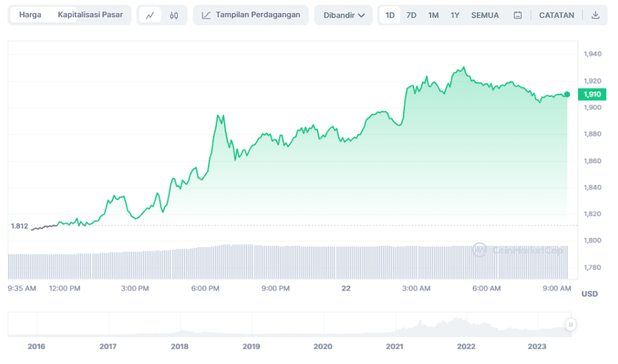
Task: Select the 7D time range
Action: (412, 15)
